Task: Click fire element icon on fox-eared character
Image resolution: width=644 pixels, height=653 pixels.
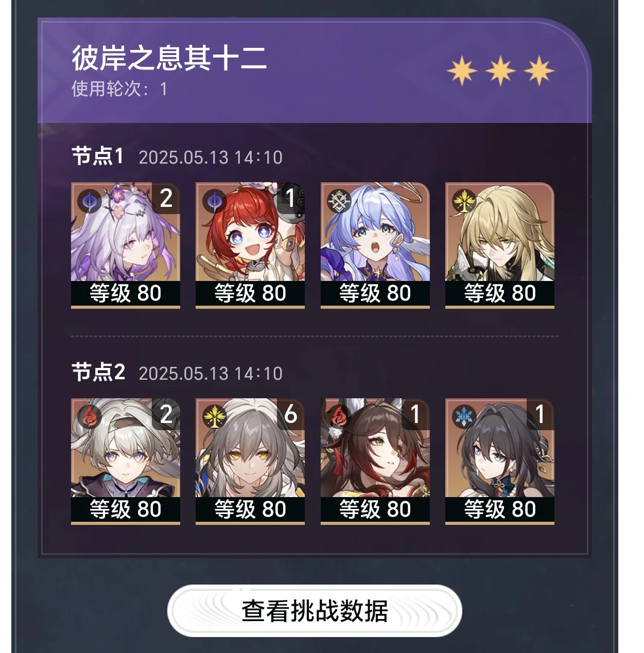Action: (339, 417)
